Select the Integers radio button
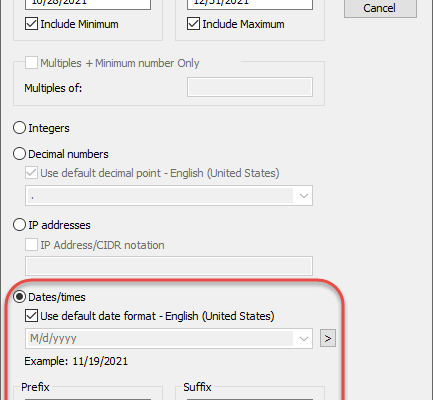This screenshot has height=400, width=433. click(19, 128)
